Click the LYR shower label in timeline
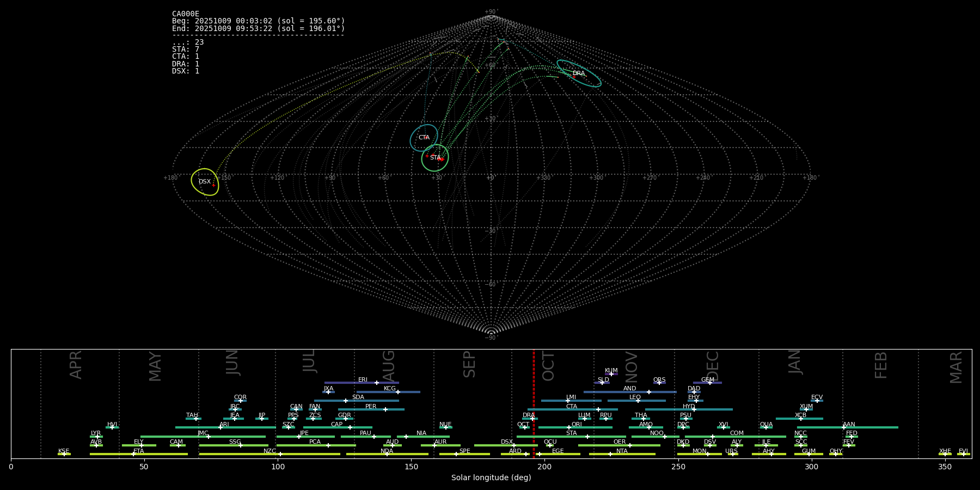 96,433
